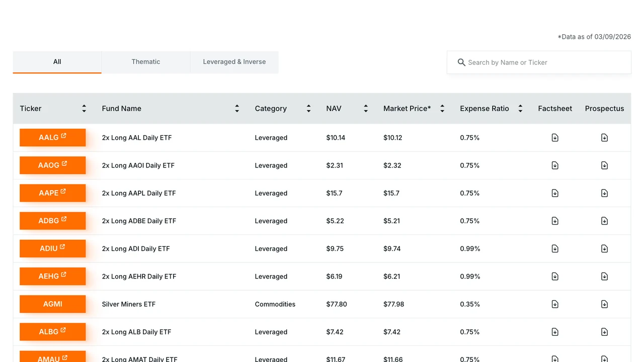Viewport: 644px width, 362px height.
Task: Click fund name Silver Miners ETF
Action: coord(129,304)
